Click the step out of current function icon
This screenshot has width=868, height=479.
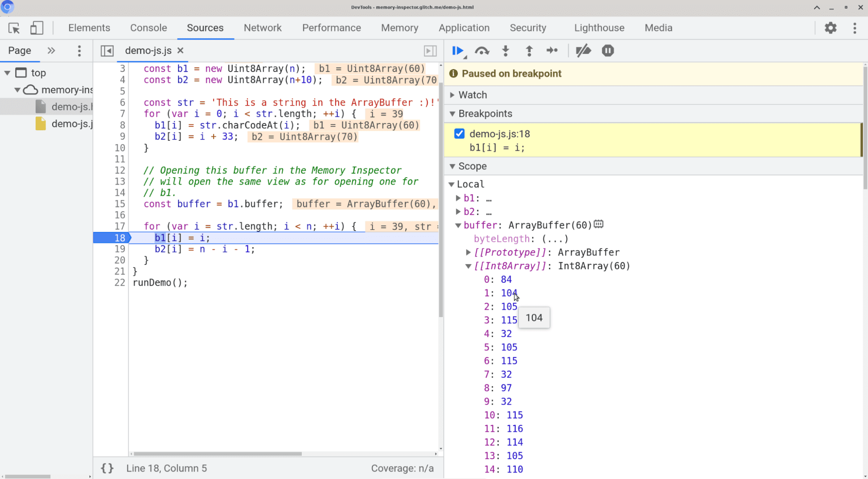[529, 51]
